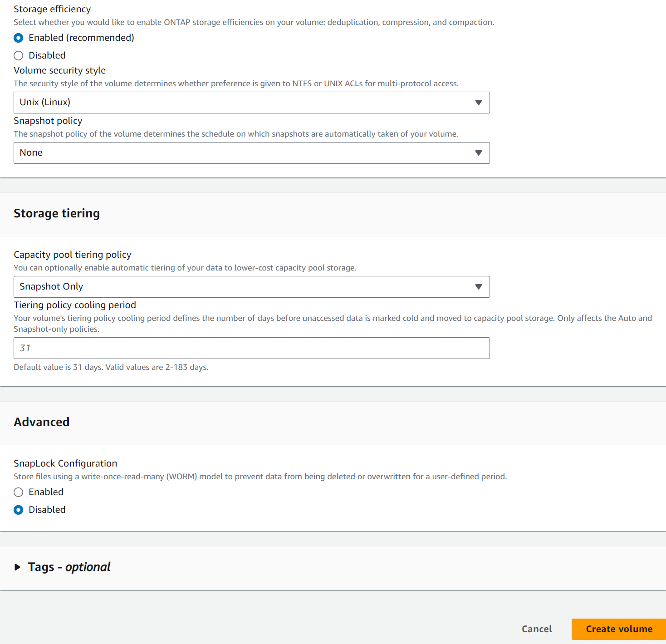Select the Enabled (recommended) storage efficiency radio circle
This screenshot has height=644, width=666.
click(x=19, y=38)
